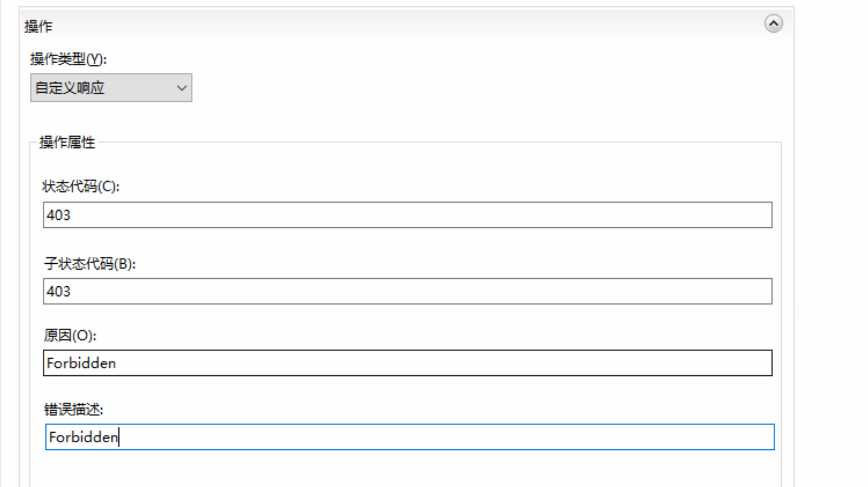The height and width of the screenshot is (487, 868).
Task: Click the 操作类型(Y) label
Action: (68, 59)
